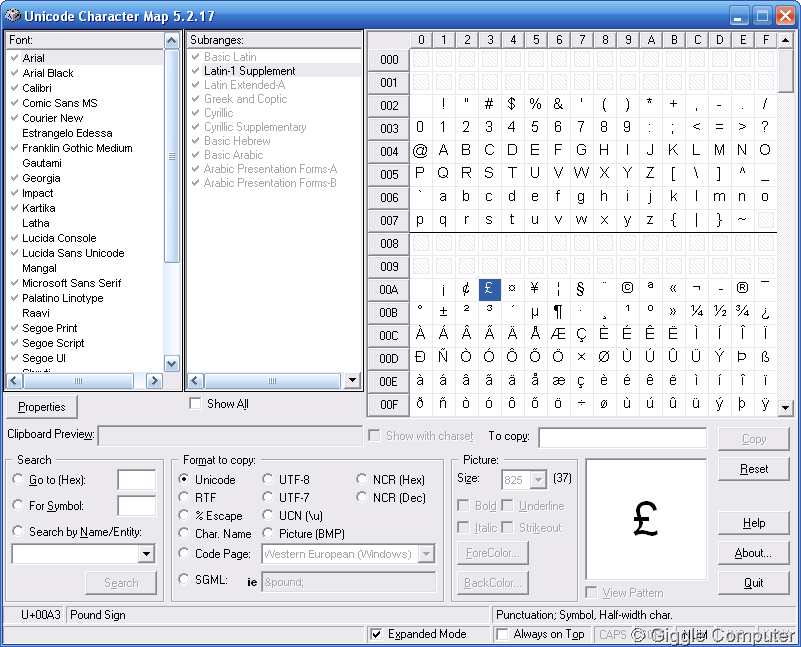
Task: Select the yen sign ¥ character cell
Action: [535, 290]
